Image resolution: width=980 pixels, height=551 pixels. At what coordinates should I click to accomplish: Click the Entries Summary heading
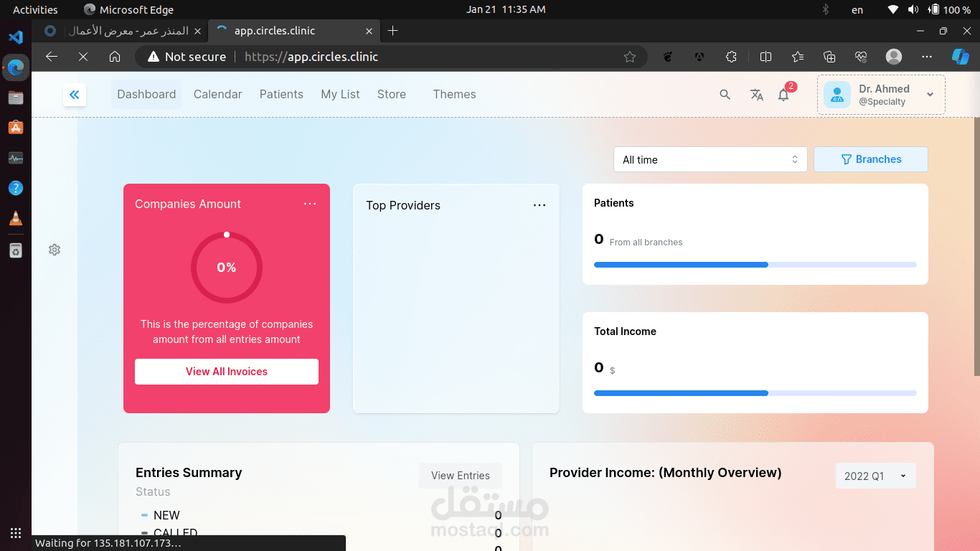point(189,473)
